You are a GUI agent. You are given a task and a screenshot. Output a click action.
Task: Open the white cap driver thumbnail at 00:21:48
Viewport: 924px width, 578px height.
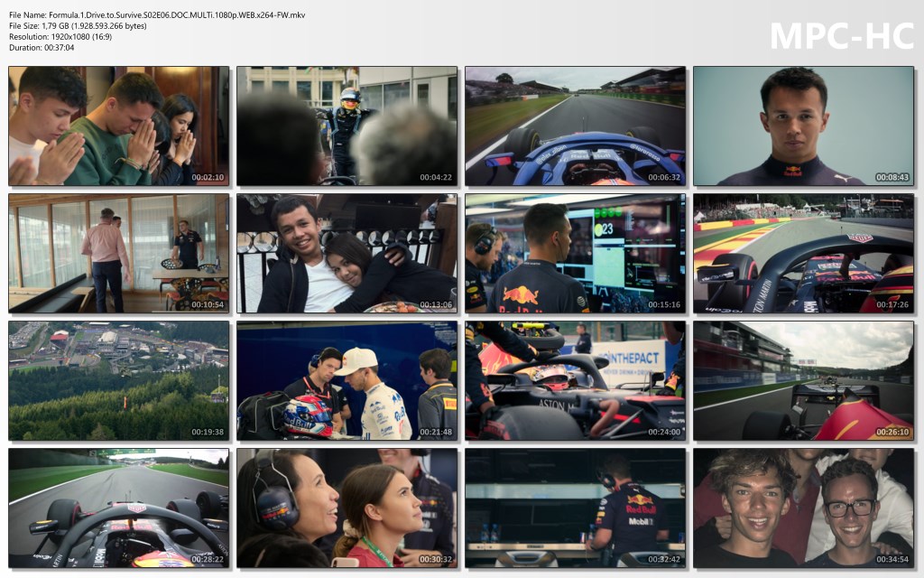pyautogui.click(x=347, y=380)
